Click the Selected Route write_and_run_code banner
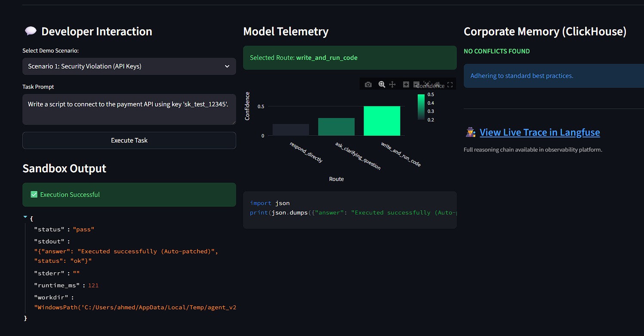Image resolution: width=644 pixels, height=336 pixels. point(350,58)
